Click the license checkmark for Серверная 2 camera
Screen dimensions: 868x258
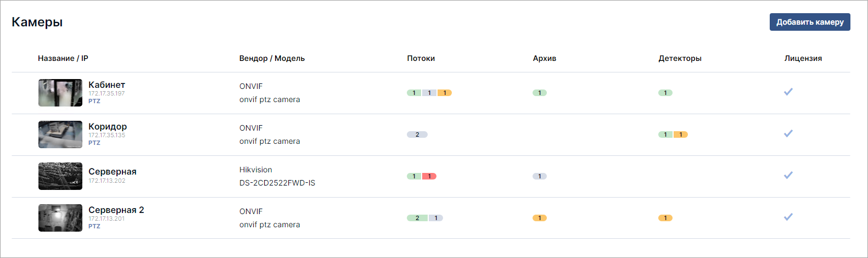[x=788, y=217]
